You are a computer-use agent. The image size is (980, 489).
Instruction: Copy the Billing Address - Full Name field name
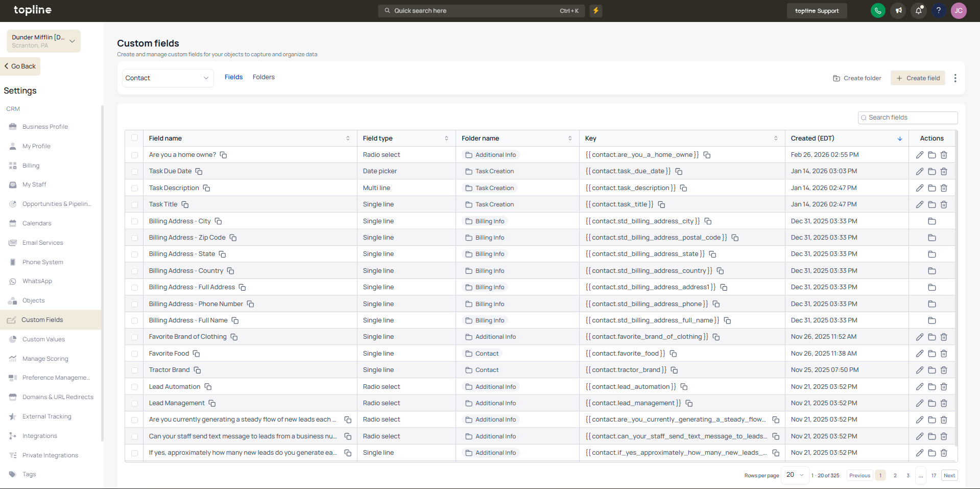tap(235, 320)
